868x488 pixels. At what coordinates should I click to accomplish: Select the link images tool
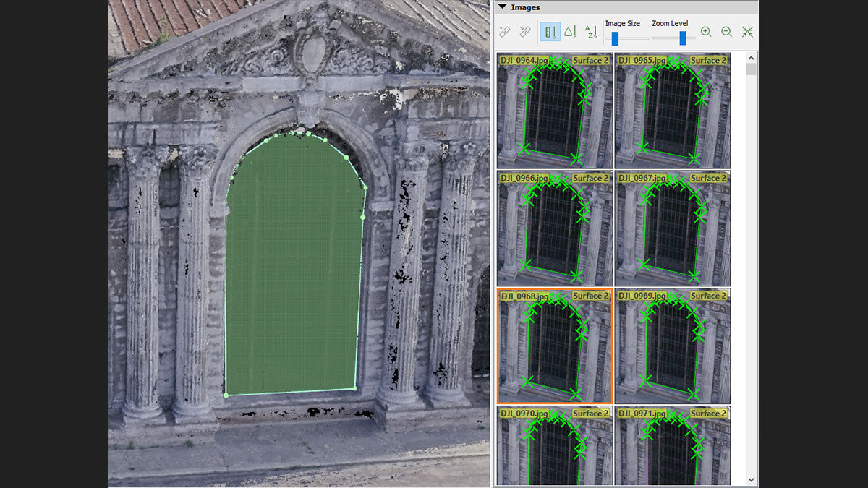(x=505, y=32)
